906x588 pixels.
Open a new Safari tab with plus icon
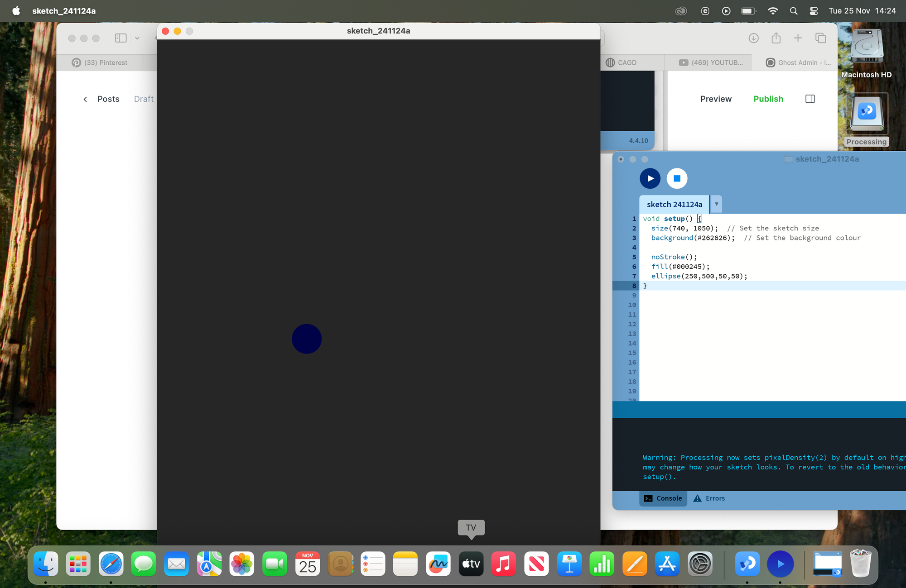pyautogui.click(x=798, y=38)
